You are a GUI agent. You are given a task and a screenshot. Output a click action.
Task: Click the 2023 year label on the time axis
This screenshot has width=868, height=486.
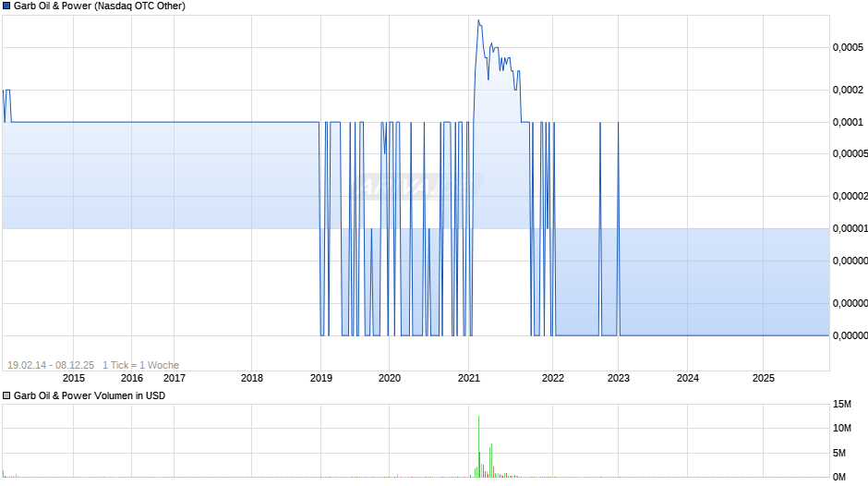tap(619, 378)
